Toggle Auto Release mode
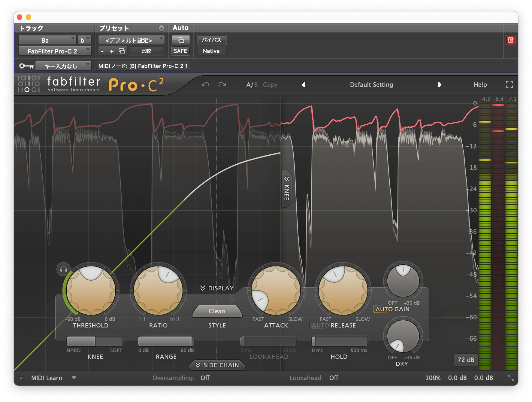 (x=320, y=325)
